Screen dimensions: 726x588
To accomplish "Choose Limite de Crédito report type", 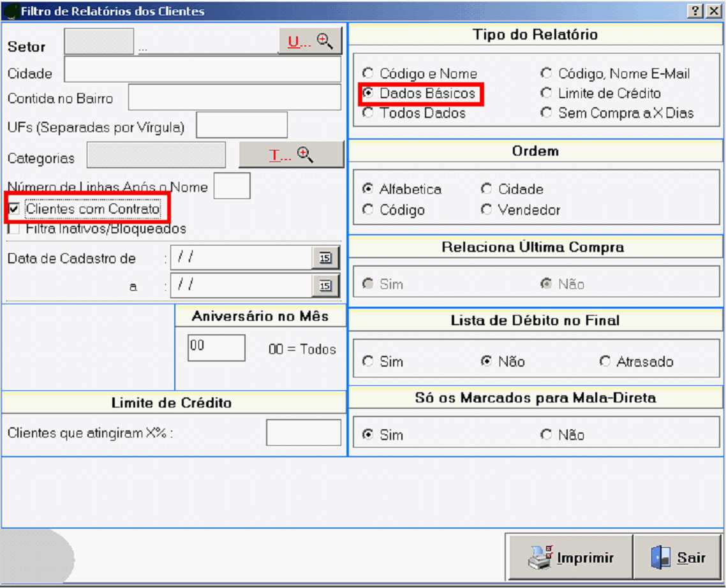I will tap(546, 93).
